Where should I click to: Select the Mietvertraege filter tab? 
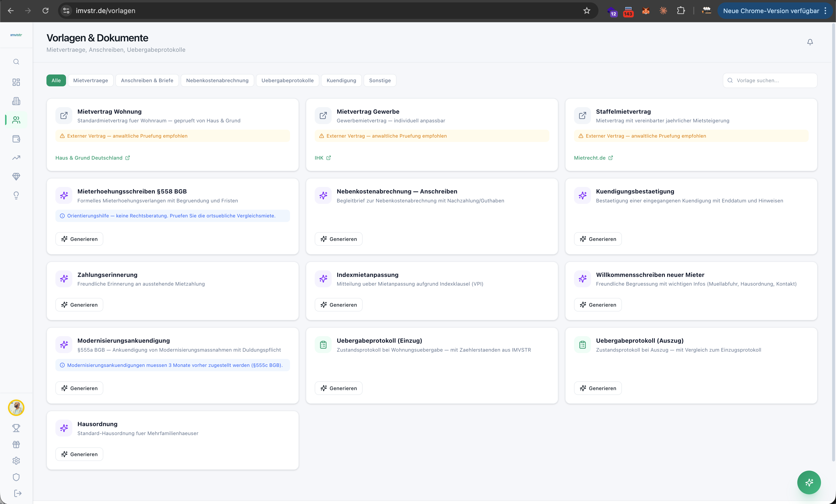click(90, 80)
